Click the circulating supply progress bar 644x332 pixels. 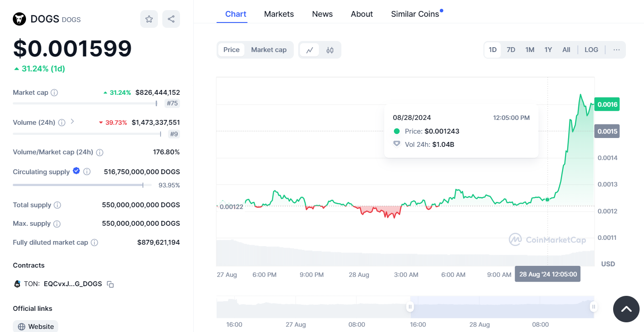[82, 185]
